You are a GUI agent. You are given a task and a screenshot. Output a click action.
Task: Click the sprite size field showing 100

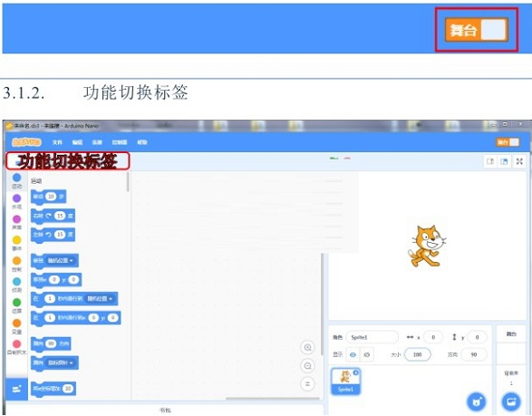417,354
